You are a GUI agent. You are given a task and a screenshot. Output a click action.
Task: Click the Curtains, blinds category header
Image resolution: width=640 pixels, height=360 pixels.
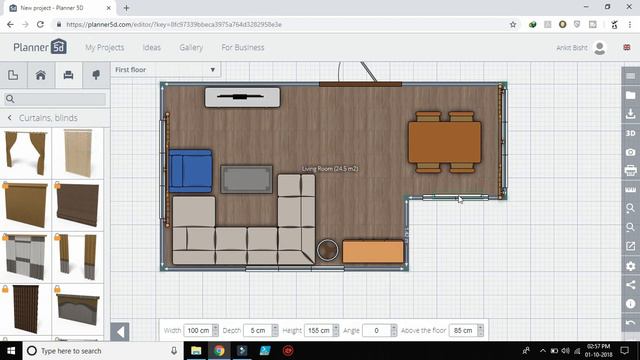pos(48,118)
